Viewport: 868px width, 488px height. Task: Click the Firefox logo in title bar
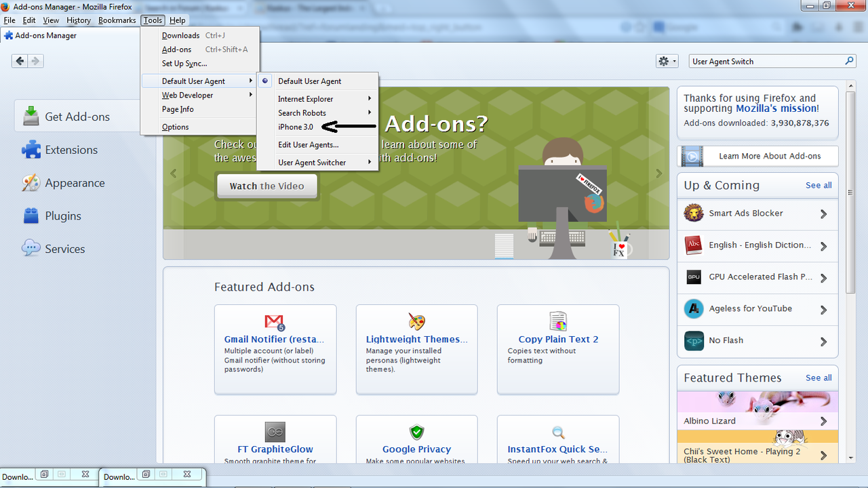(7, 7)
